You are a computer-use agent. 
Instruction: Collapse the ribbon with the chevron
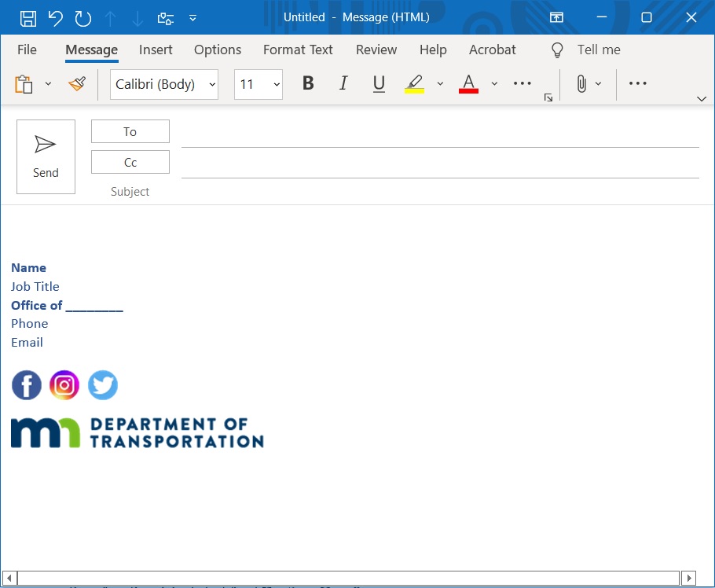click(x=702, y=98)
